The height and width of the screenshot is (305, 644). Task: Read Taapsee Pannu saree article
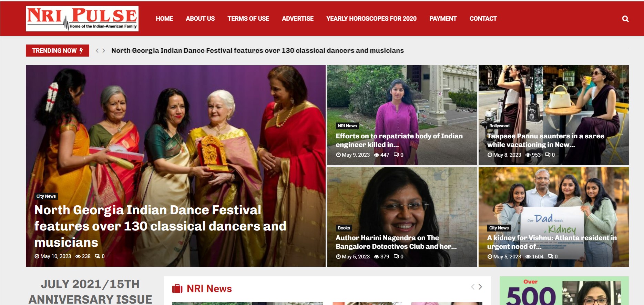coord(545,140)
